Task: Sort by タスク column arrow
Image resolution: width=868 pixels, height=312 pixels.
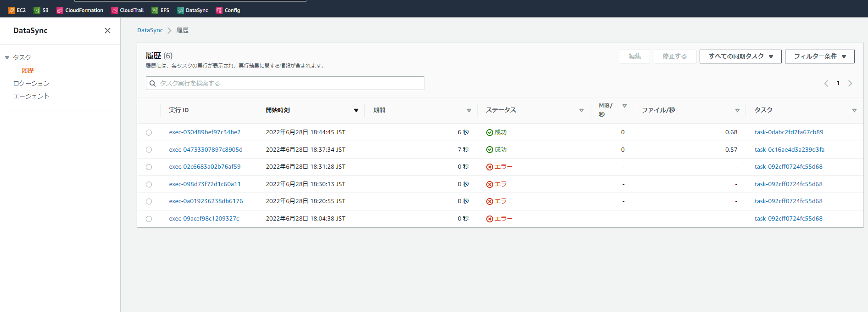Action: click(x=854, y=110)
